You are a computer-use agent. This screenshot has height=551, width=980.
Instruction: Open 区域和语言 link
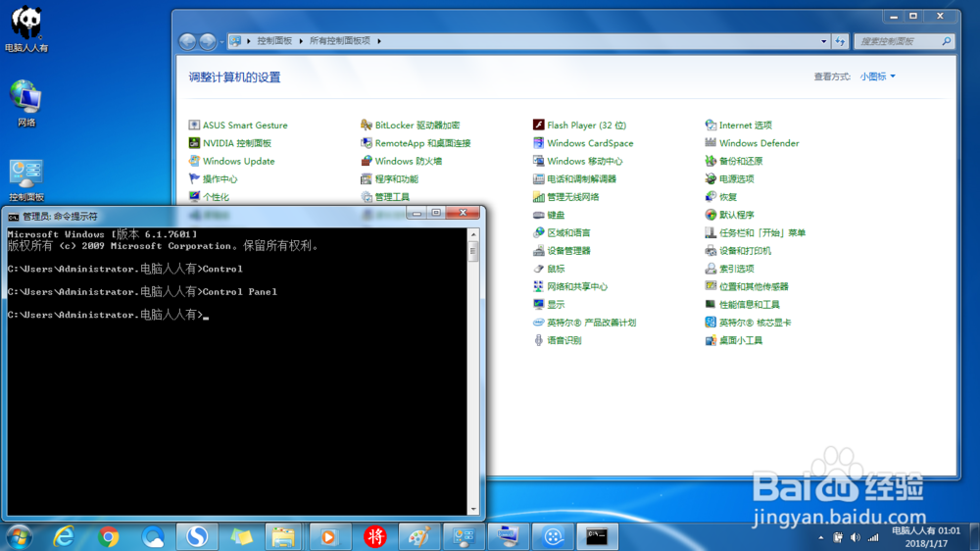(562, 232)
